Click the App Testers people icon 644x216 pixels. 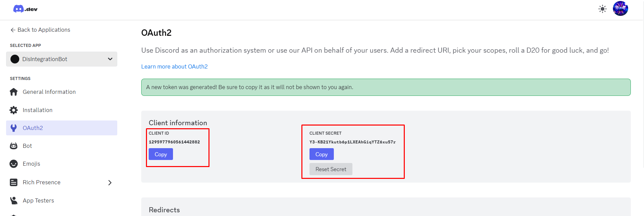(14, 200)
